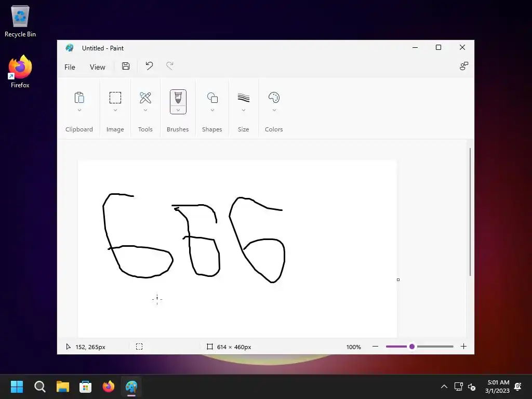Open Microsoft Store from the taskbar

tap(86, 387)
